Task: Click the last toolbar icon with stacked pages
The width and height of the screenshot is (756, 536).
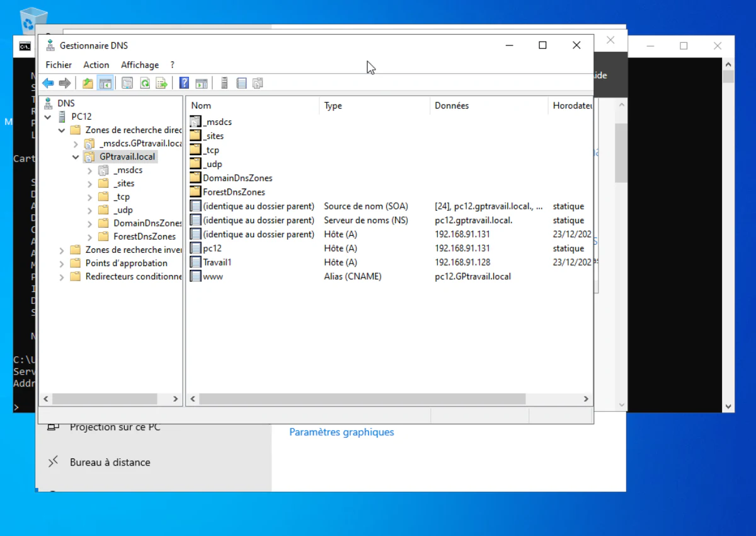Action: 258,83
